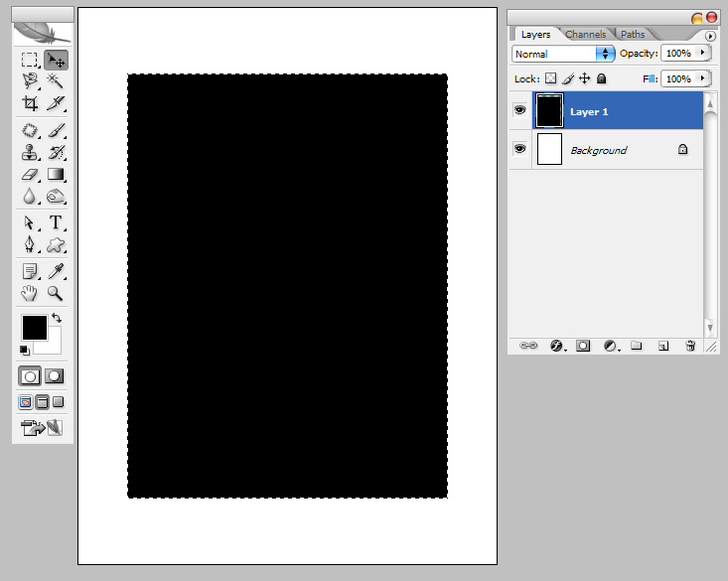The width and height of the screenshot is (728, 581).
Task: Toggle visibility of the Background layer
Action: pyautogui.click(x=519, y=149)
